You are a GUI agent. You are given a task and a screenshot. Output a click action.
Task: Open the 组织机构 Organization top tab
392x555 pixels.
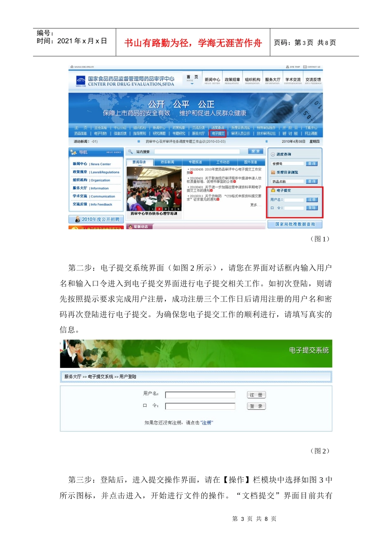coord(252,81)
